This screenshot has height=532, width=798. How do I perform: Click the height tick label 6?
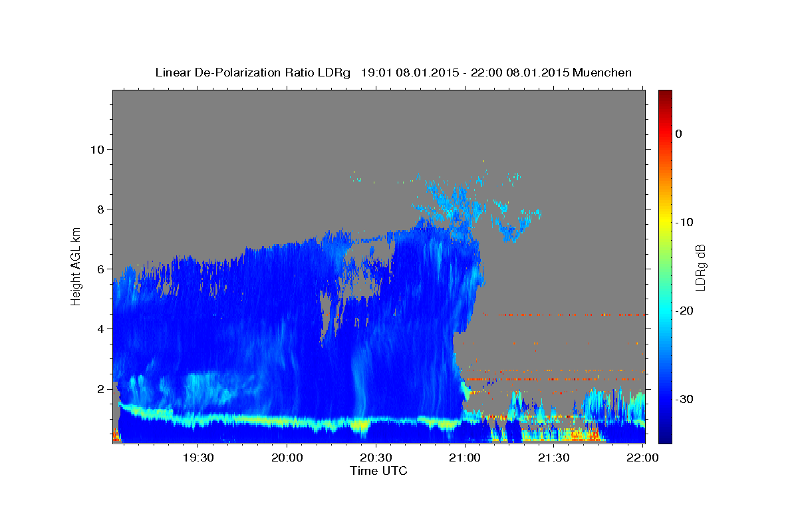click(x=100, y=269)
